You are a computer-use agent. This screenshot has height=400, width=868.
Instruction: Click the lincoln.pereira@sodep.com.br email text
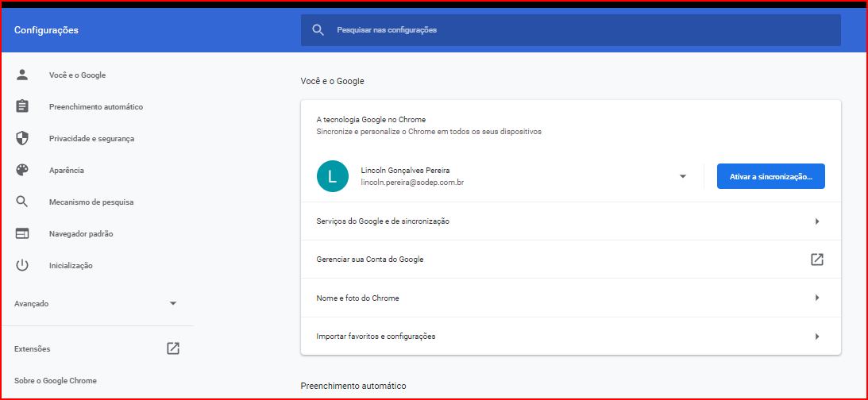412,182
